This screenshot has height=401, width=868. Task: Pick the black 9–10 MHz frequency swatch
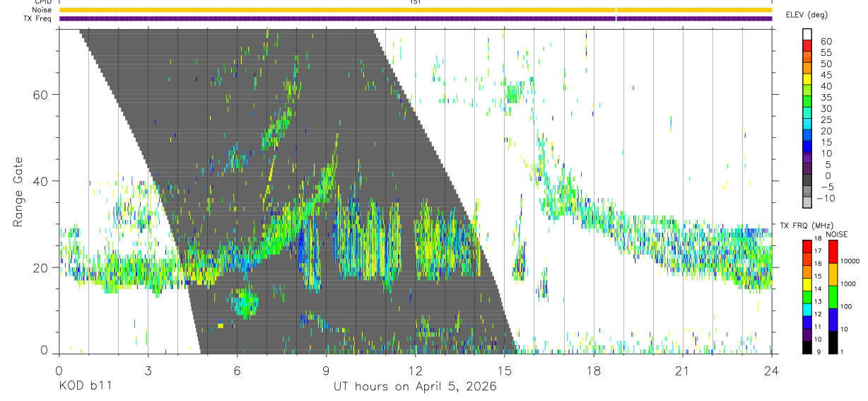[808, 346]
